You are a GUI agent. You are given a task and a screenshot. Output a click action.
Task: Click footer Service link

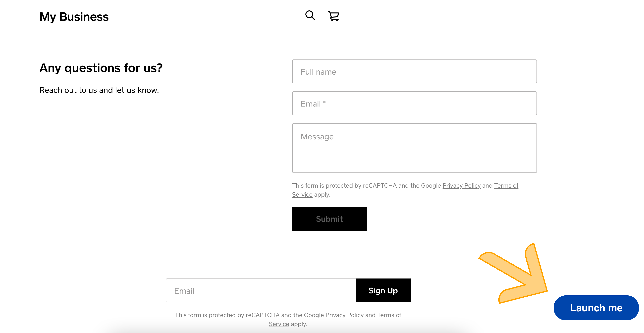coord(279,324)
